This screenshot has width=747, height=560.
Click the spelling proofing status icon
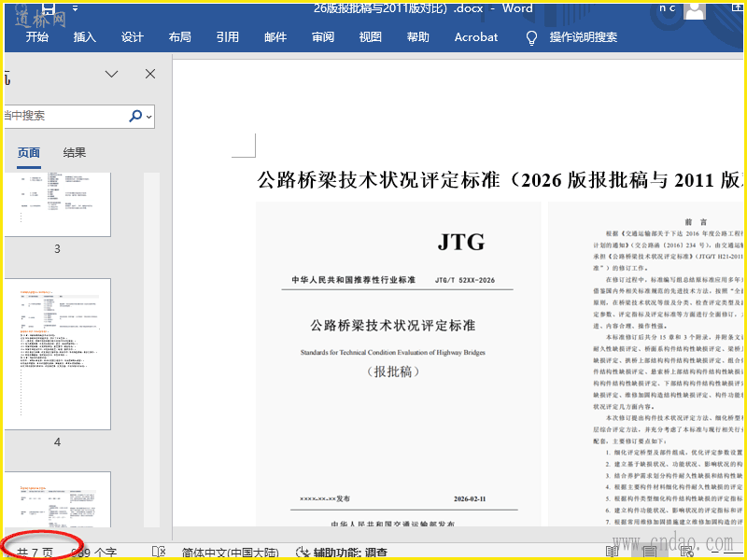[x=159, y=553]
